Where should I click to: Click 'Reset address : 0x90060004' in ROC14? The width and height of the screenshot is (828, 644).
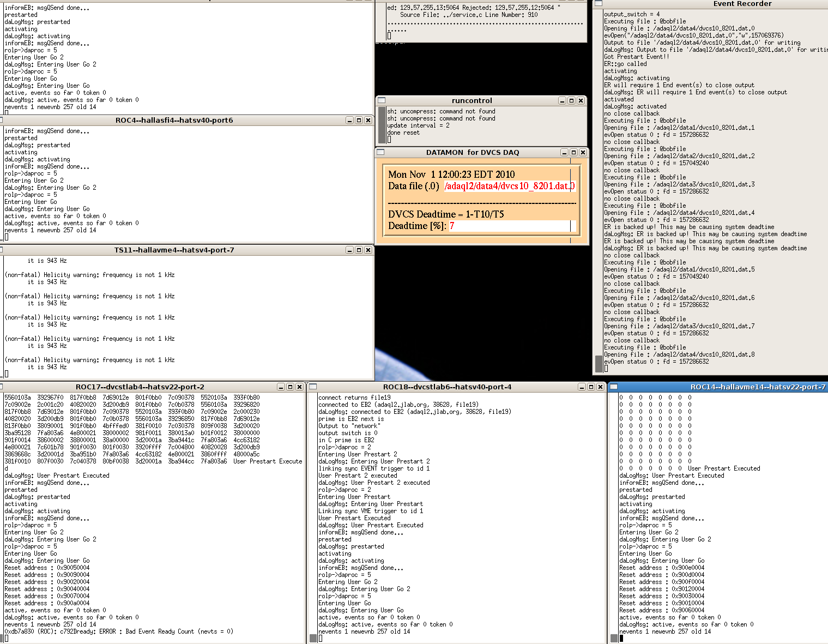click(x=662, y=610)
